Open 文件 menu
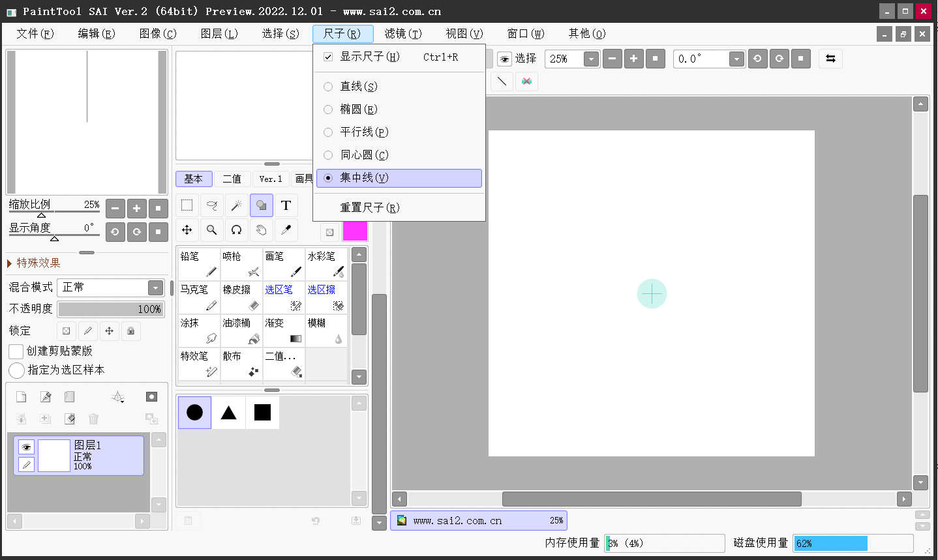The image size is (938, 560). [x=35, y=33]
